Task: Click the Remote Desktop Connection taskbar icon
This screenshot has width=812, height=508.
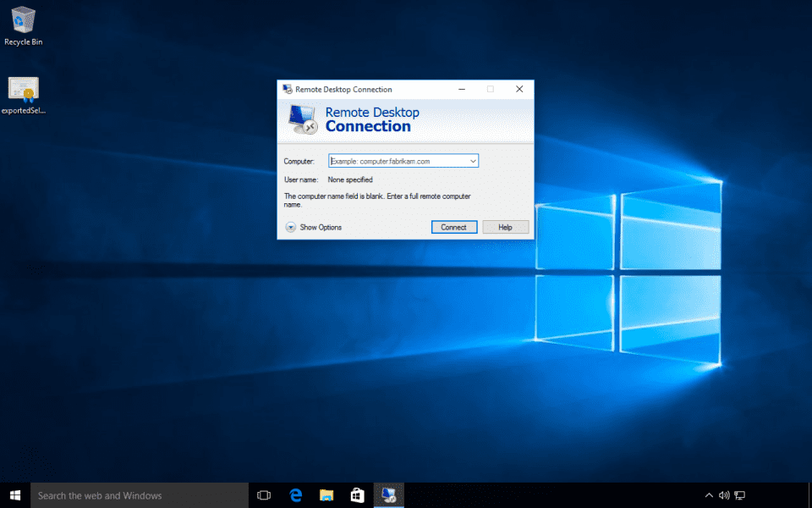Action: tap(388, 494)
